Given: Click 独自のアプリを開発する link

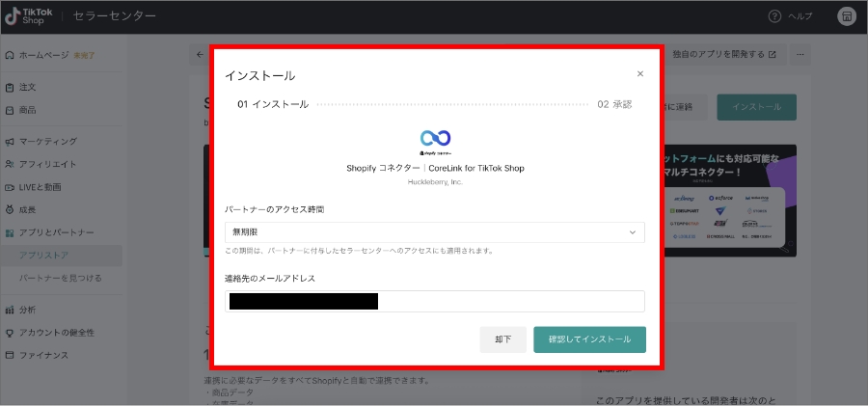Looking at the screenshot, I should [x=724, y=54].
